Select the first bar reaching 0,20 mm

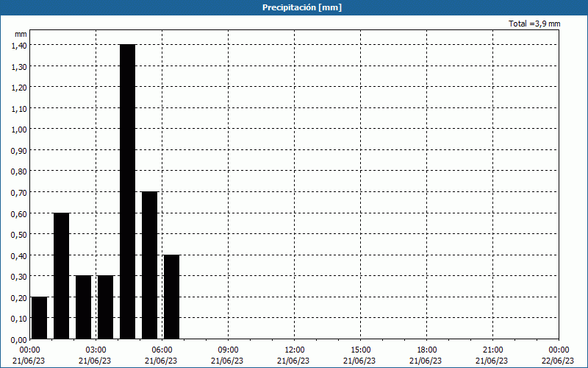pyautogui.click(x=40, y=318)
